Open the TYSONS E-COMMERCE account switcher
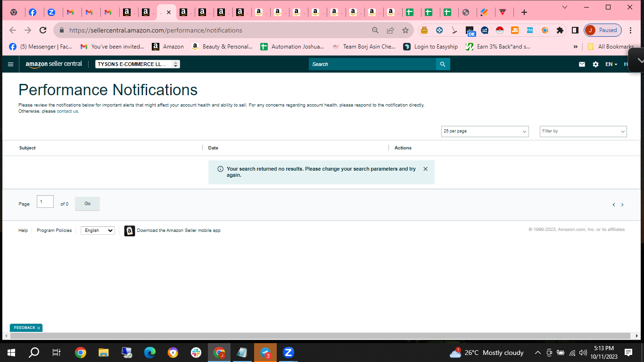Screen dimensions: 644x362 coord(138,64)
